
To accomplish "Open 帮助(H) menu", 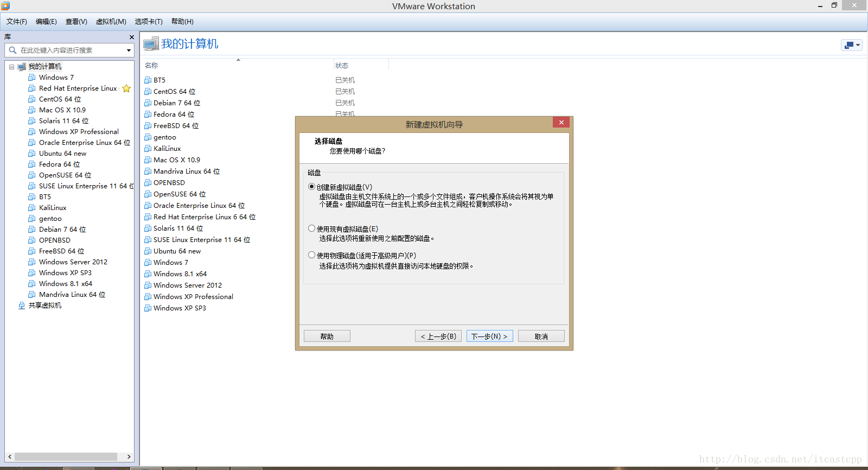I will [x=182, y=22].
